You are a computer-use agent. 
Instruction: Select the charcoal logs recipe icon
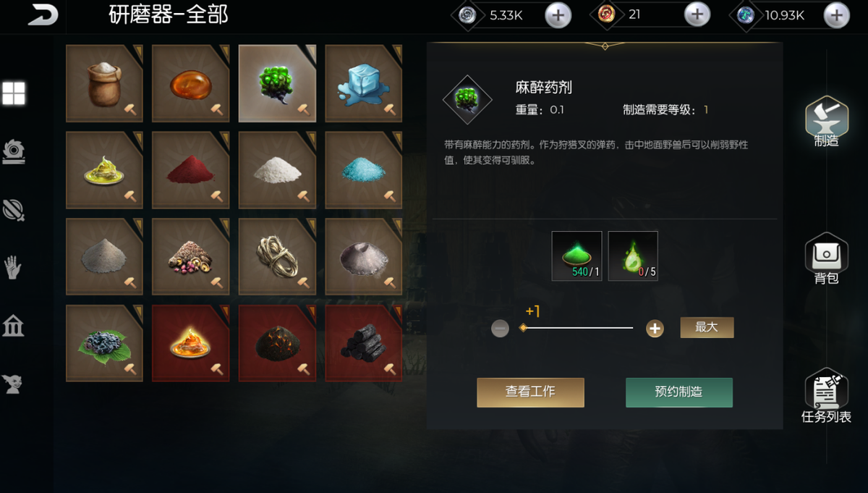click(364, 343)
